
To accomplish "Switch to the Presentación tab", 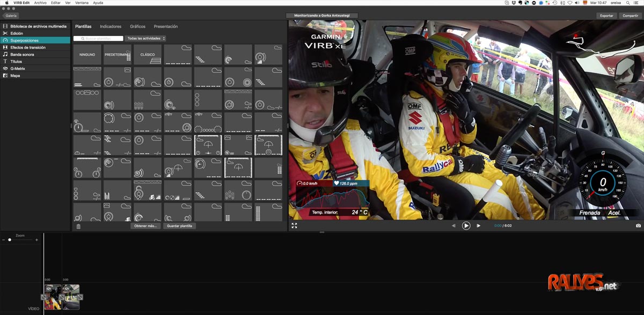I will click(x=166, y=26).
